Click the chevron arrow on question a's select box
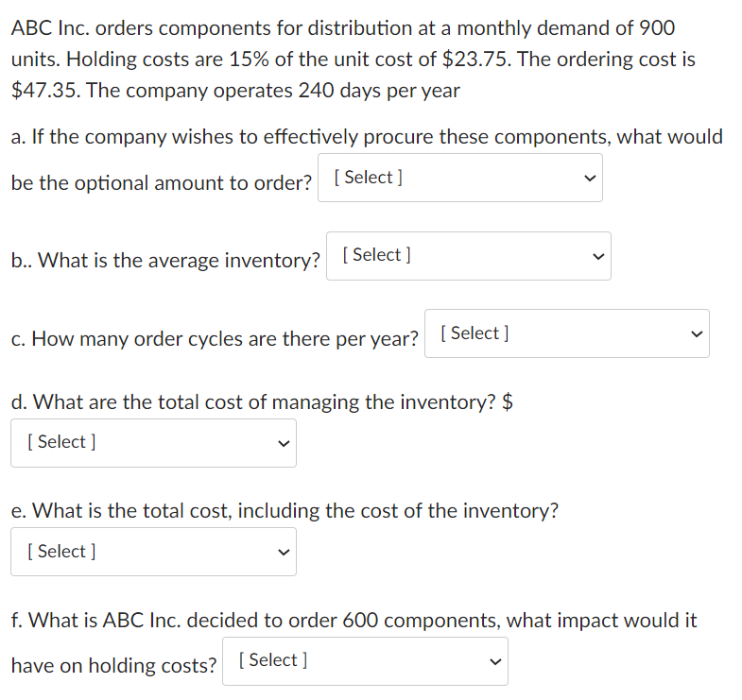This screenshot has width=742, height=700. coord(590,178)
